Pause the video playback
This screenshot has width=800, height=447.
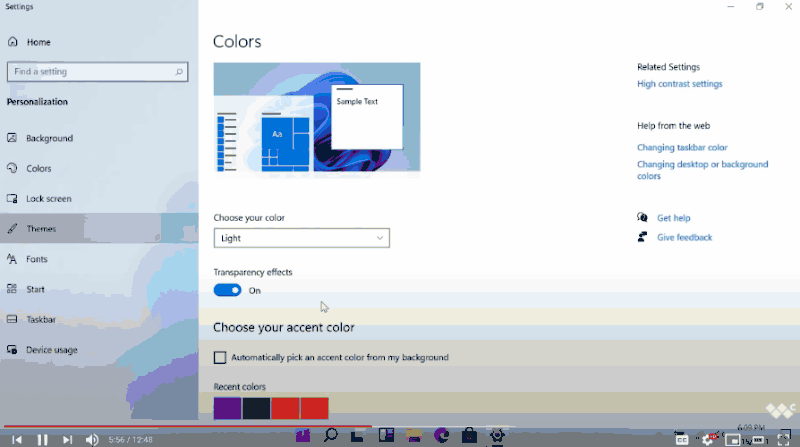(42, 439)
